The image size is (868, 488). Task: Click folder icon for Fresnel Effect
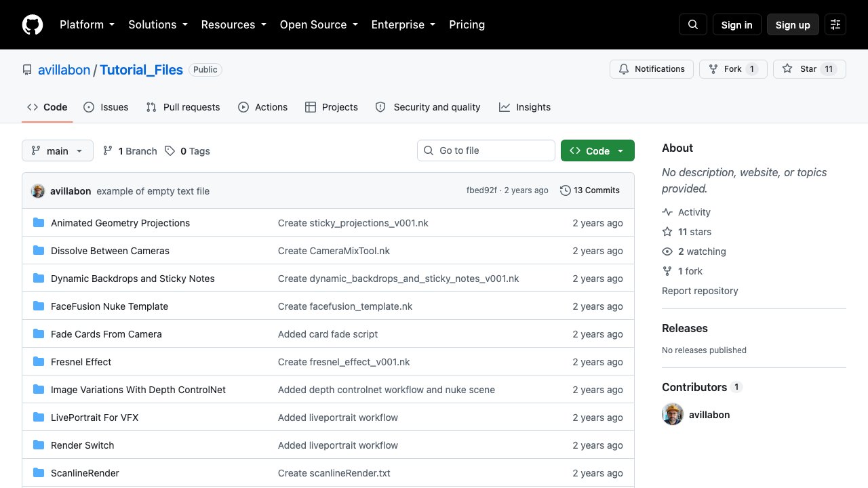coord(39,362)
